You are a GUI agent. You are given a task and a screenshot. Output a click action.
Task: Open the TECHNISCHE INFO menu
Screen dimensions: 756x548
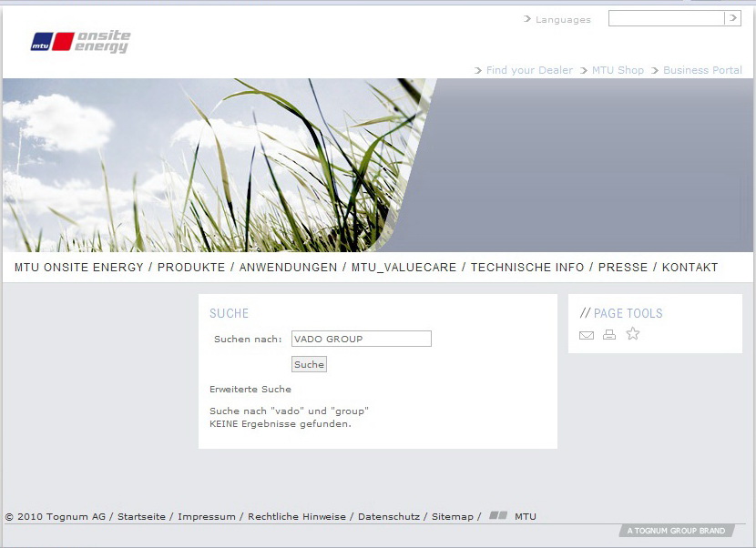[527, 267]
